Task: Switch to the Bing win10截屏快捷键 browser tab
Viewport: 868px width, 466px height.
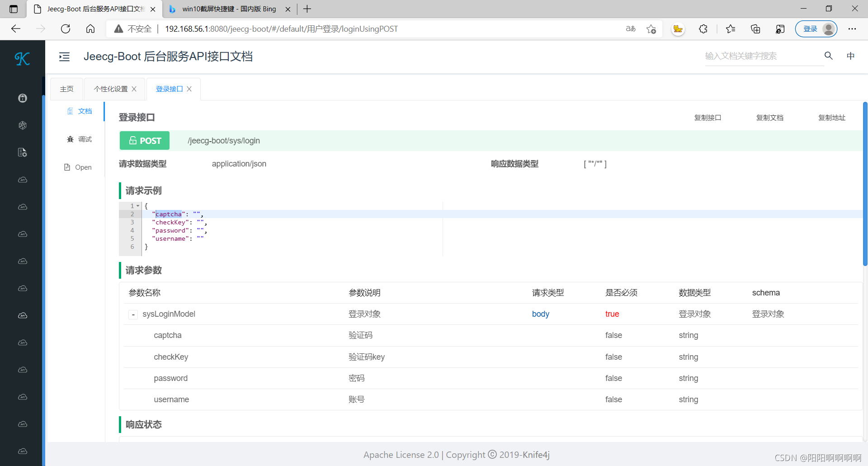Action: click(x=229, y=9)
